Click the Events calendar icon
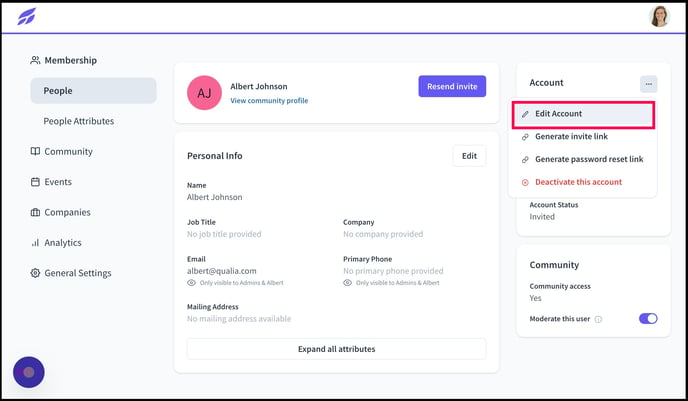 35,182
